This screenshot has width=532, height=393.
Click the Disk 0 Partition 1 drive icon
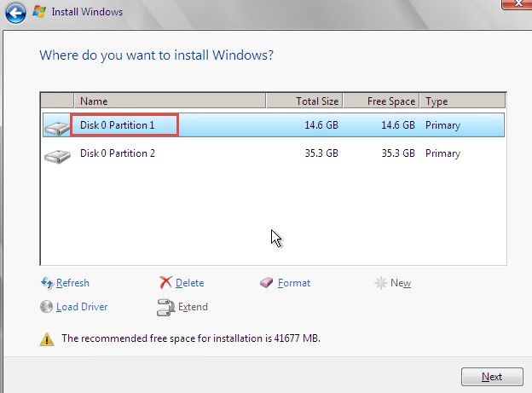coord(57,127)
